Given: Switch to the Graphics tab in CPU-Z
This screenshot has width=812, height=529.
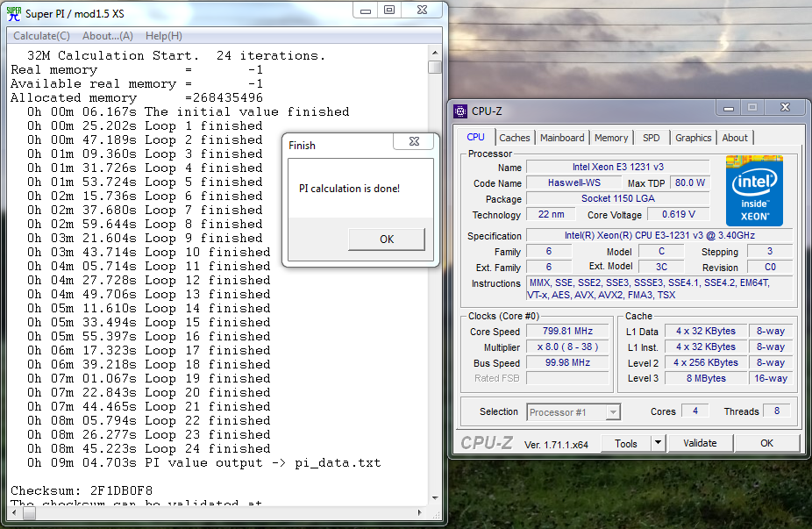Looking at the screenshot, I should [693, 138].
